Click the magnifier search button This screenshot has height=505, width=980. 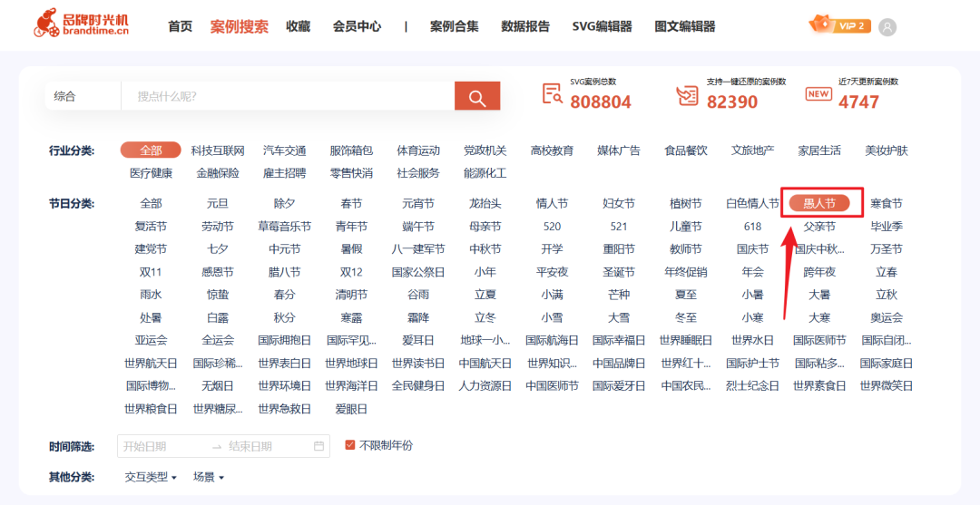477,96
